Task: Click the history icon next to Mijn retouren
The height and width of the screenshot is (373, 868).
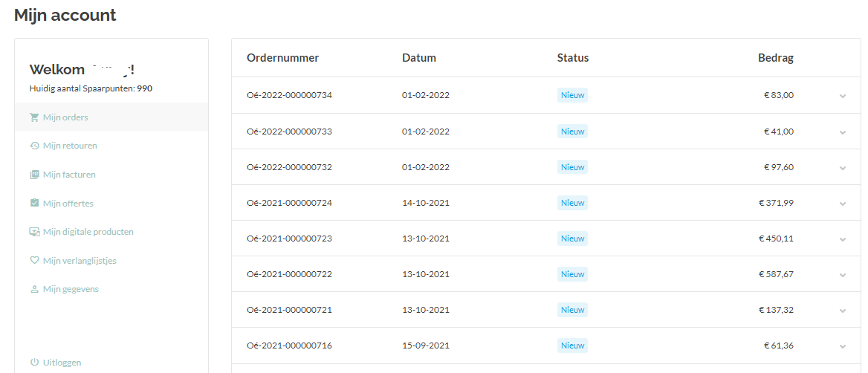Action: click(x=34, y=146)
